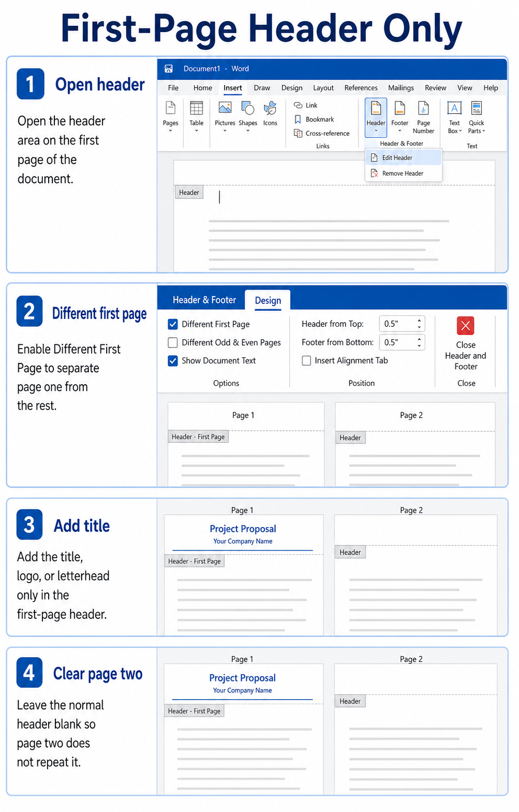Click the Header ribbon button

[x=376, y=117]
